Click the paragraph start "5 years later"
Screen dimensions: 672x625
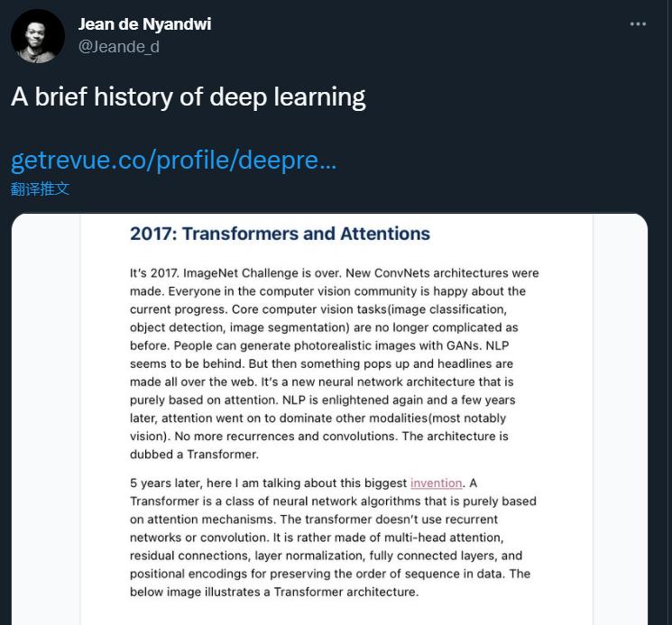[170, 483]
